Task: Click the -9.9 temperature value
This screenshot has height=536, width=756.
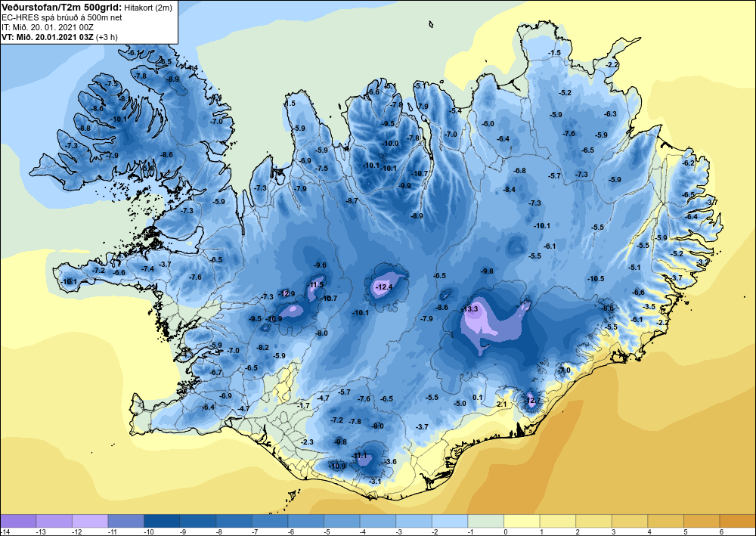Action: [404, 185]
